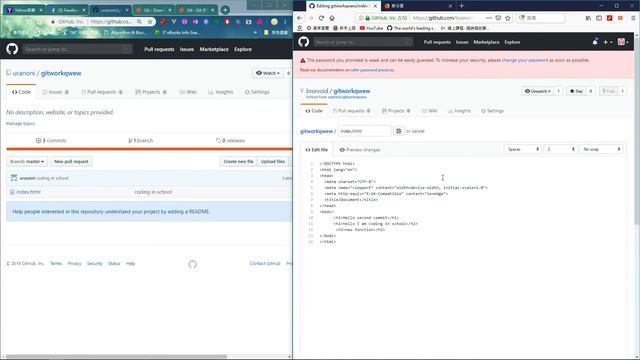The image size is (640, 360).
Task: Click Manage topics link
Action: [20, 123]
